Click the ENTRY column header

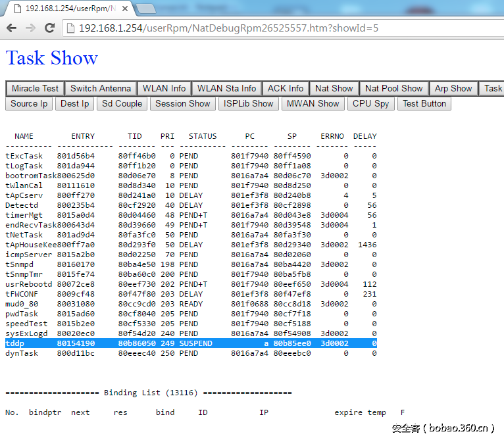click(83, 136)
